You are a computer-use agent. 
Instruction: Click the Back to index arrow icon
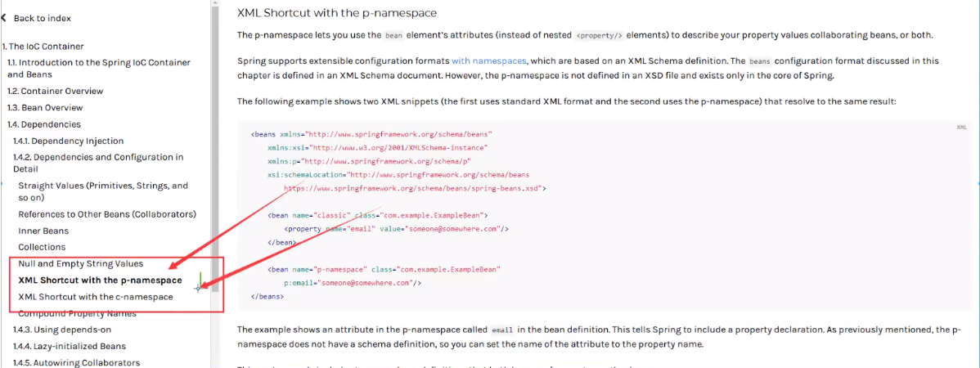pyautogui.click(x=4, y=18)
